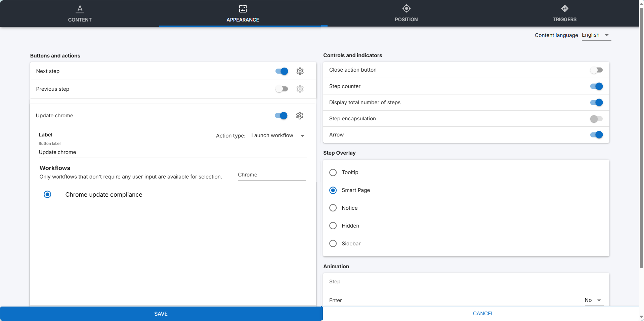Screen dimensions: 644x321
Task: Open the Content language dropdown
Action: click(596, 35)
